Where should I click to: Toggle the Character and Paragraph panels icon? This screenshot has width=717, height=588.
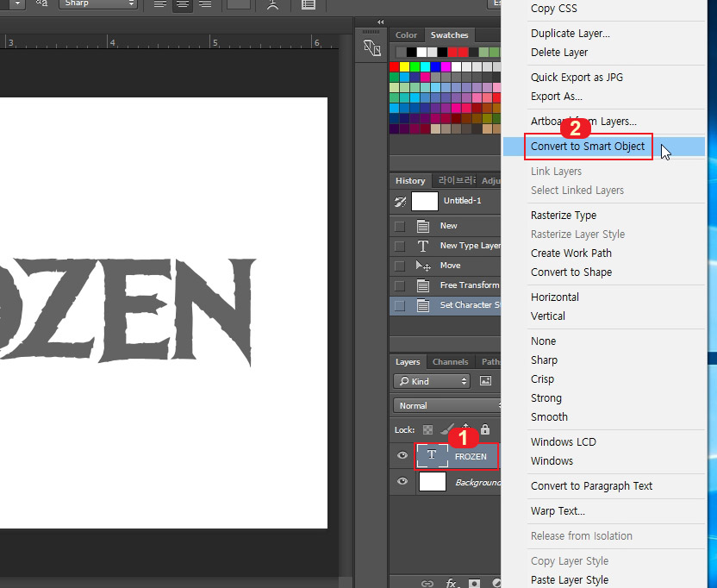[309, 4]
